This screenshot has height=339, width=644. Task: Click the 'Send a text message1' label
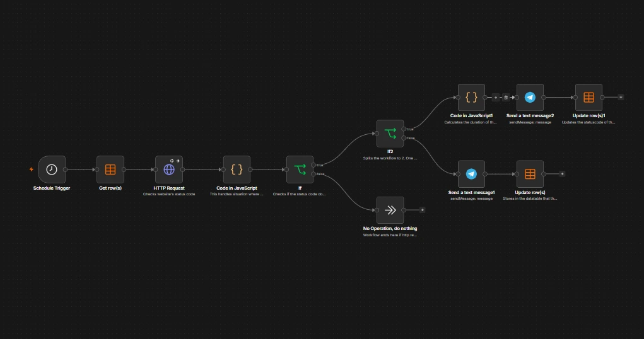[x=472, y=192]
